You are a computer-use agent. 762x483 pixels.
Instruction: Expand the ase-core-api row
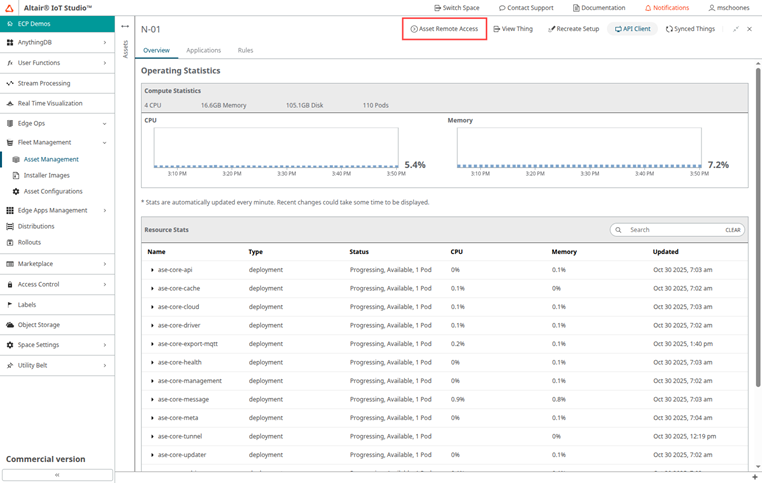tap(152, 270)
